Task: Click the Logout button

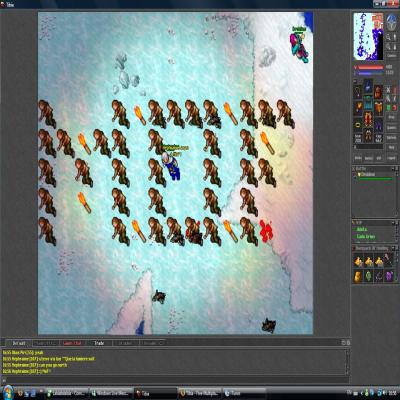Action: (392, 158)
